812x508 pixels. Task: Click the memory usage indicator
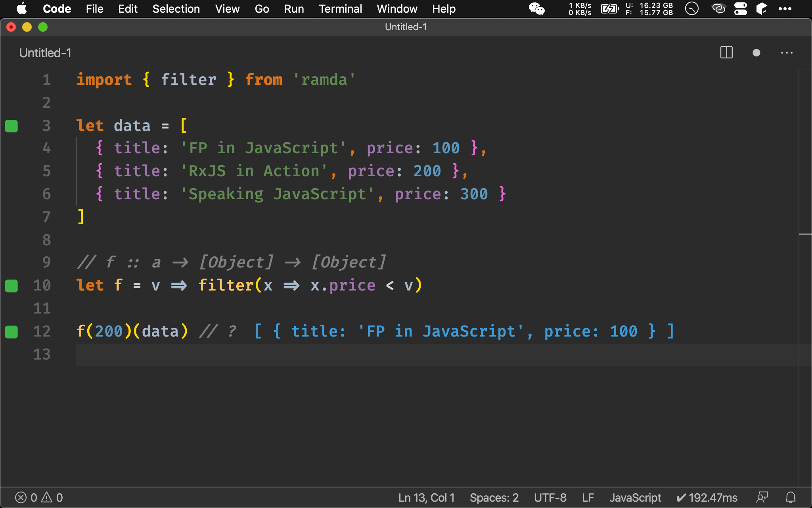click(x=649, y=9)
